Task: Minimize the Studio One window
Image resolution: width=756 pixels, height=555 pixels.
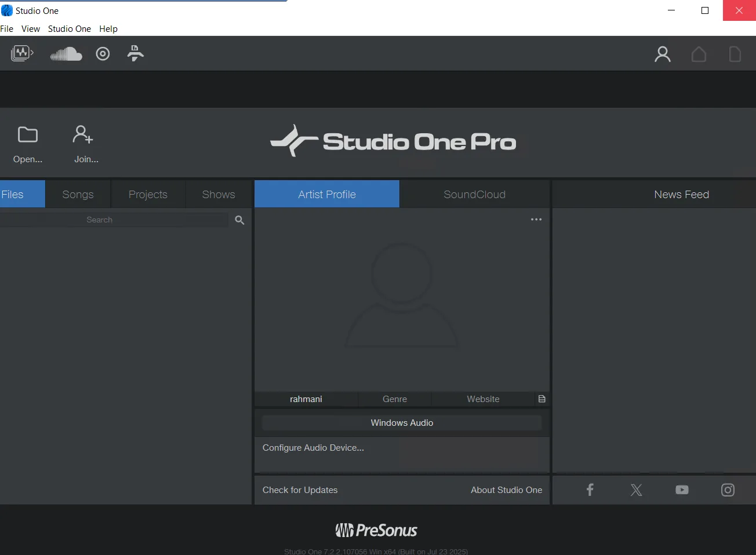Action: [671, 10]
